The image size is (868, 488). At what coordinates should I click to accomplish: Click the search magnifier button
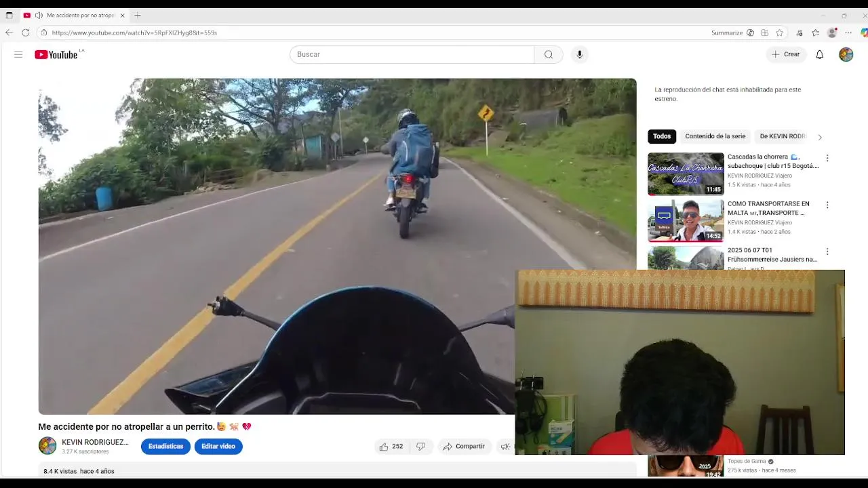549,54
